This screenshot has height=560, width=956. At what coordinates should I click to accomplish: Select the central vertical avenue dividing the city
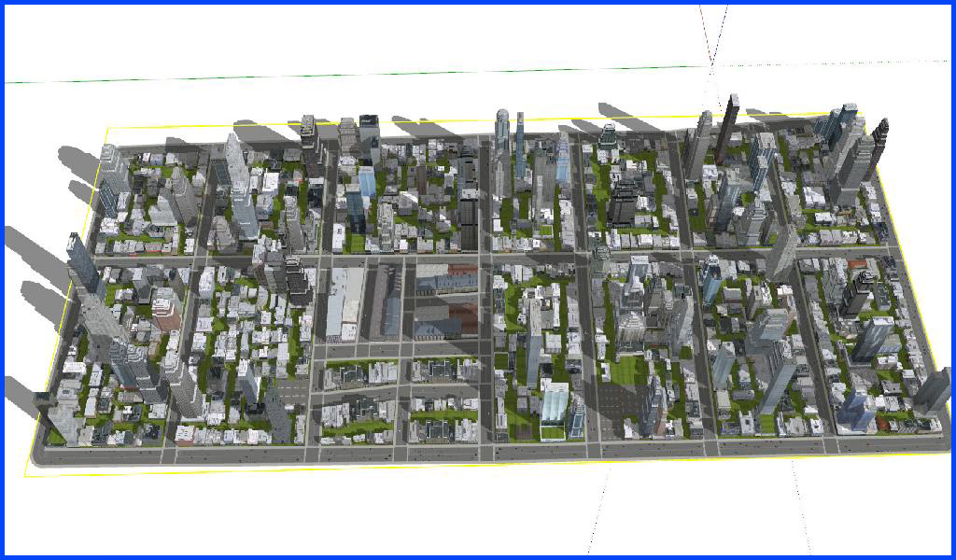[x=485, y=355]
